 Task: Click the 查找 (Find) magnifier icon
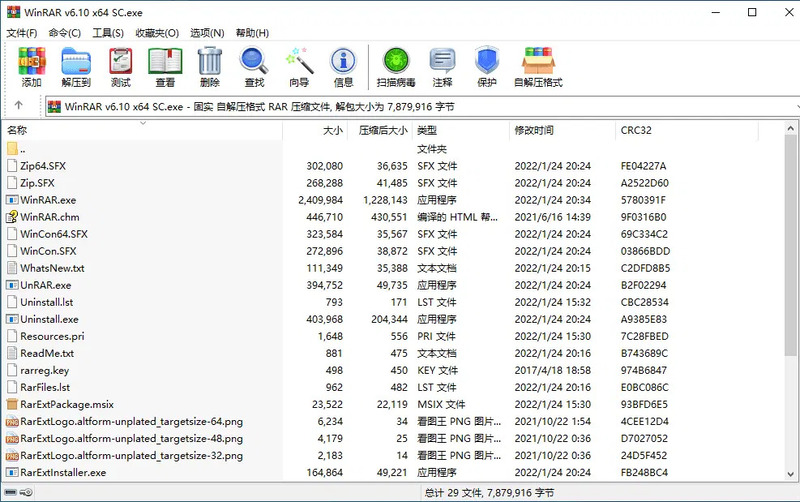pos(254,61)
